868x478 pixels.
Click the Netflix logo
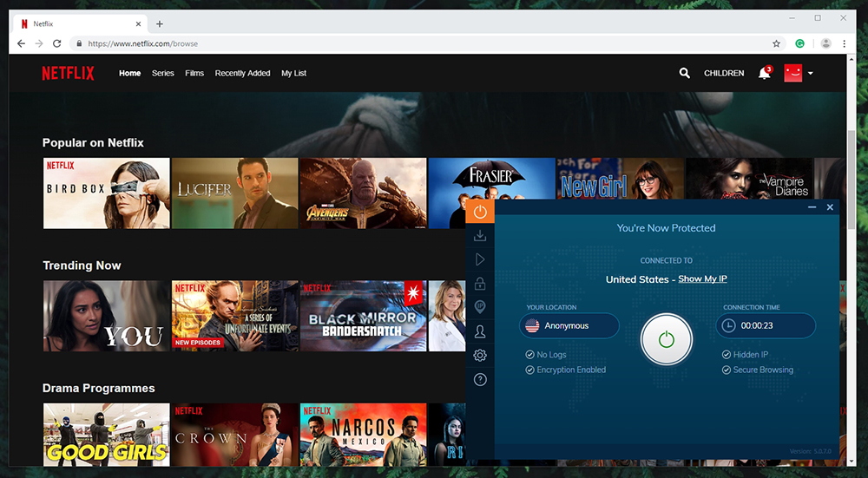68,73
